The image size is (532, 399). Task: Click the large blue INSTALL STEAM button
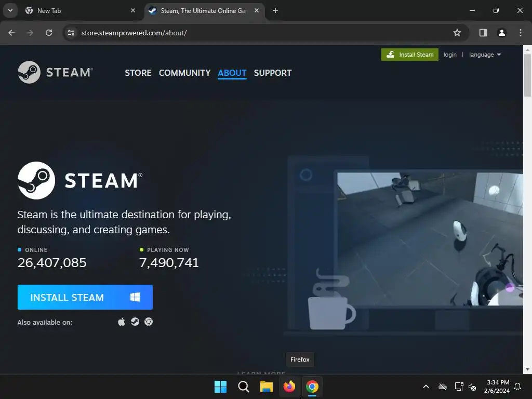point(85,297)
